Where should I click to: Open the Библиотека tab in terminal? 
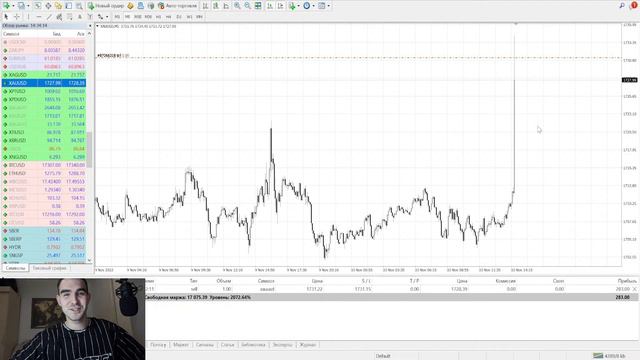[x=253, y=345]
